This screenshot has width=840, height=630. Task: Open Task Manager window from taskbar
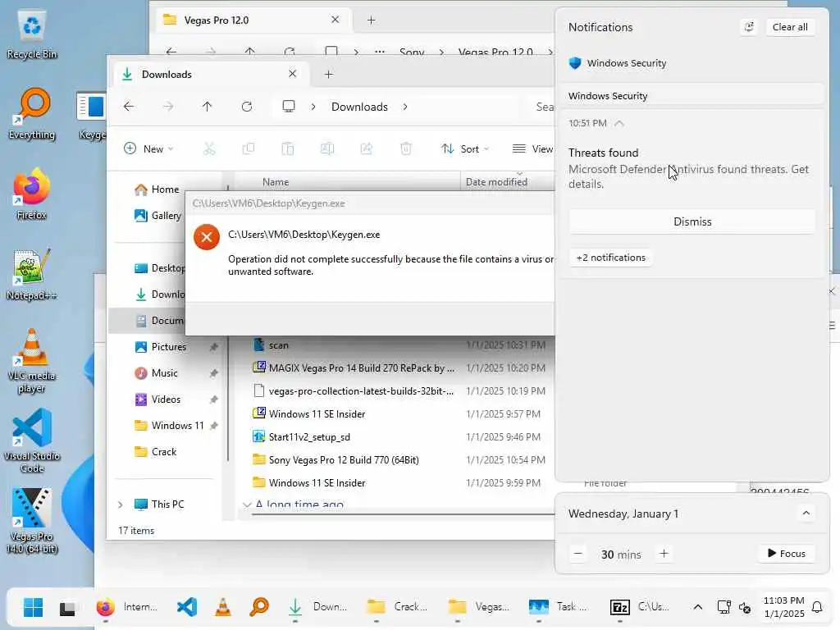tap(558, 607)
